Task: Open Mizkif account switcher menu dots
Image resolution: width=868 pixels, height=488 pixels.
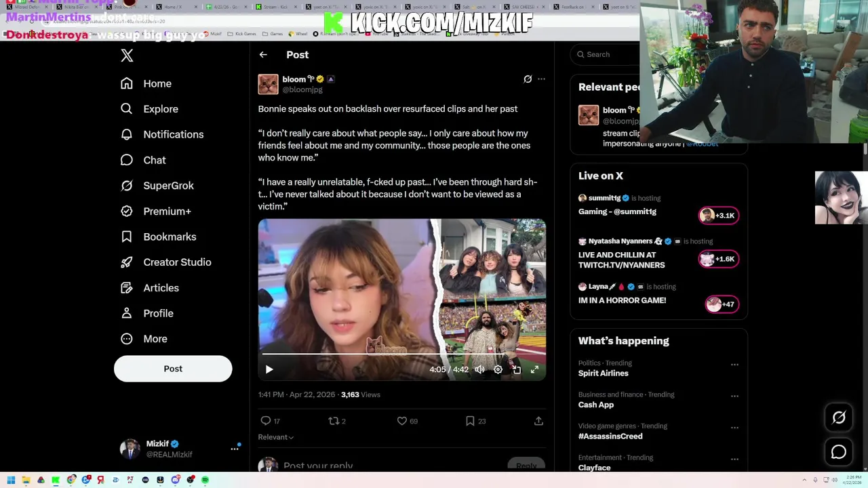Action: point(235,448)
